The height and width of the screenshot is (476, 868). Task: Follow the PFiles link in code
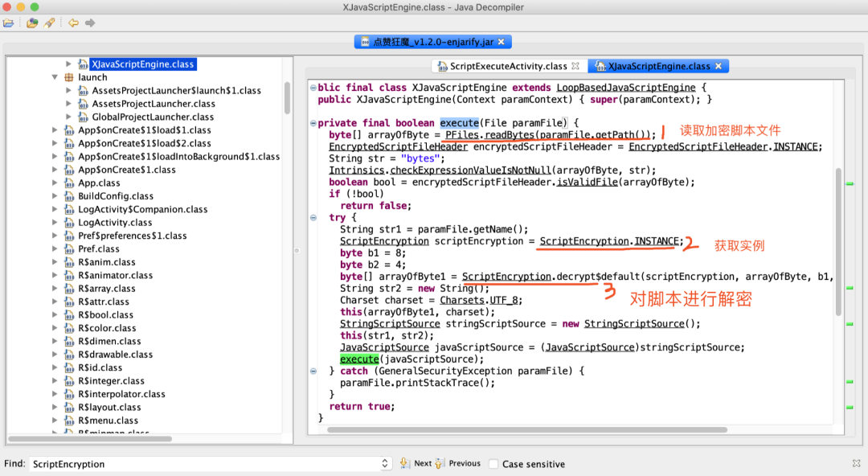pos(461,134)
